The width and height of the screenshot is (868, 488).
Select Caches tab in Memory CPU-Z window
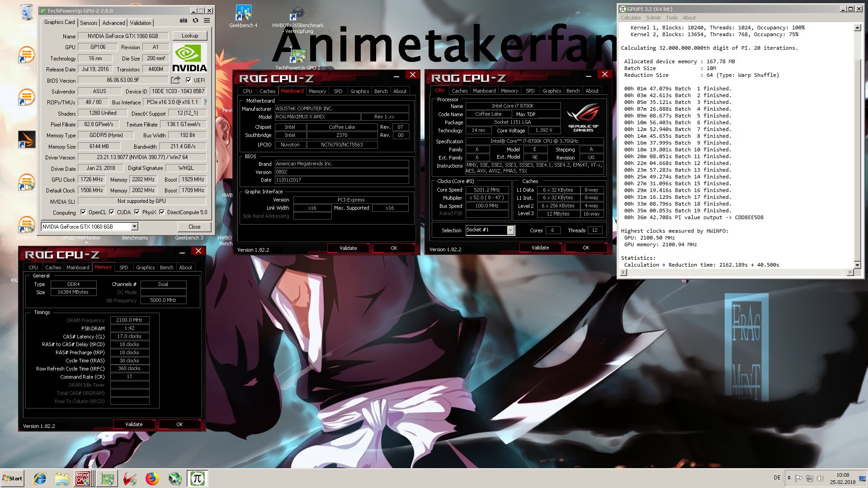tap(53, 267)
